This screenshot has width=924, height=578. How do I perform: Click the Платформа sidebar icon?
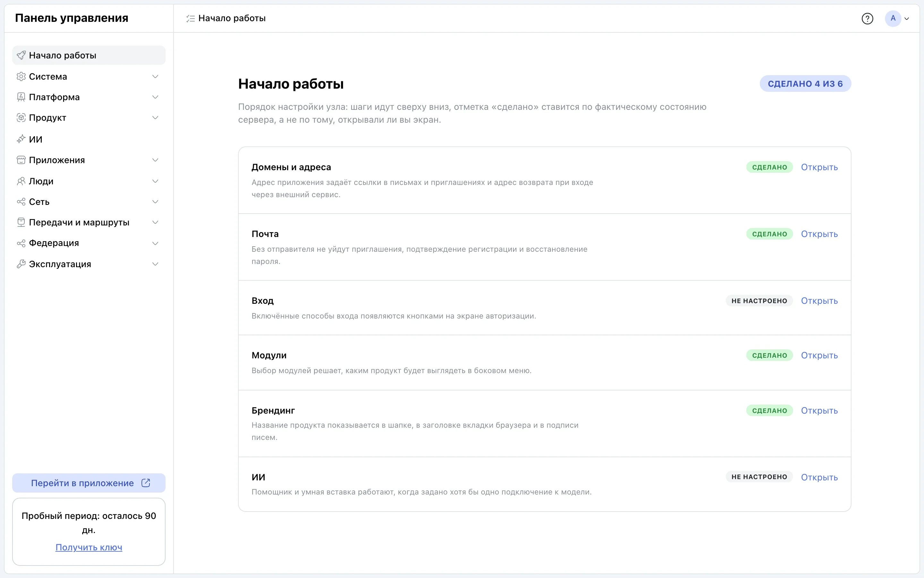(21, 97)
